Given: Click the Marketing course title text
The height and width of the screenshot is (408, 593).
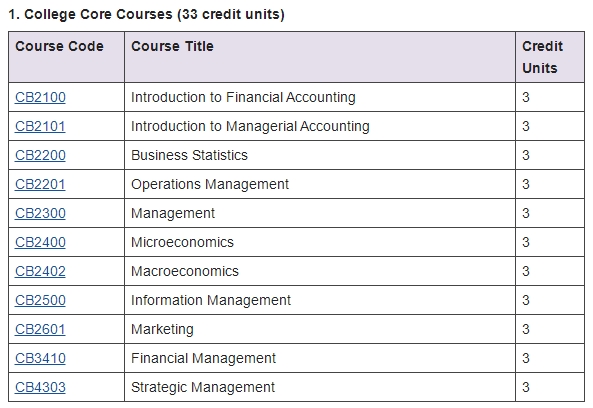Looking at the screenshot, I should coord(162,329).
